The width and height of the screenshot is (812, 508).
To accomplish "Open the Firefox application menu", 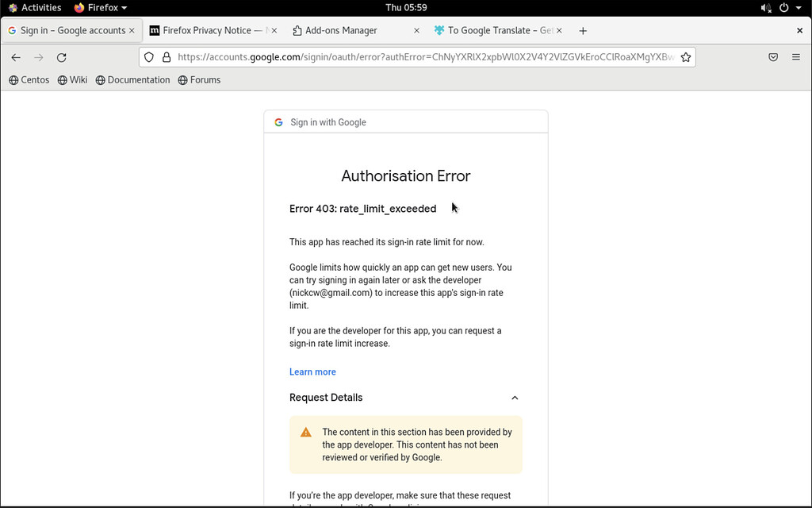I will coord(795,56).
